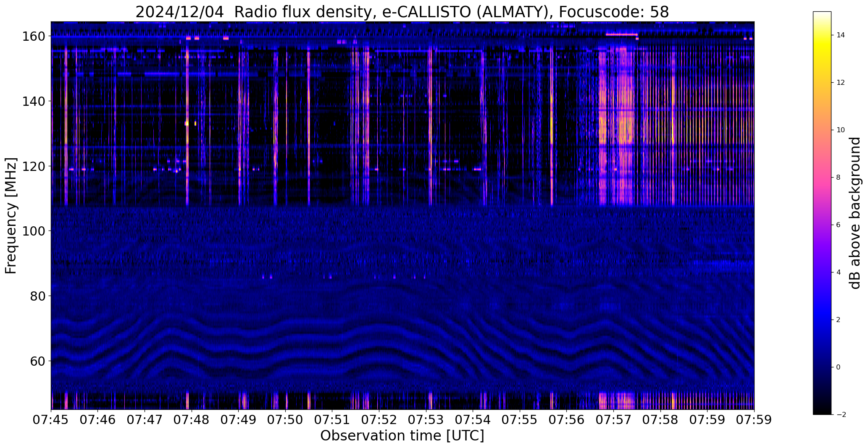
Task: Click the 'Observation time [UTC]' x-axis label
Action: (x=402, y=436)
